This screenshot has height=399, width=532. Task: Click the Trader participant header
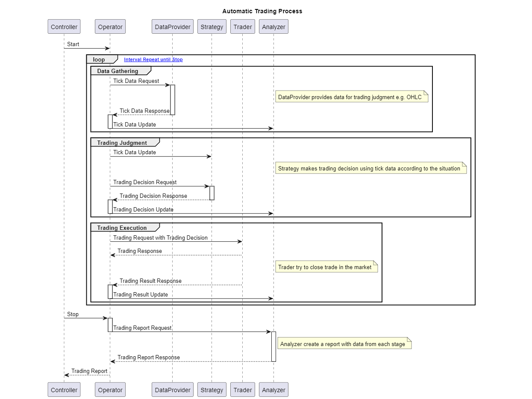pos(242,26)
